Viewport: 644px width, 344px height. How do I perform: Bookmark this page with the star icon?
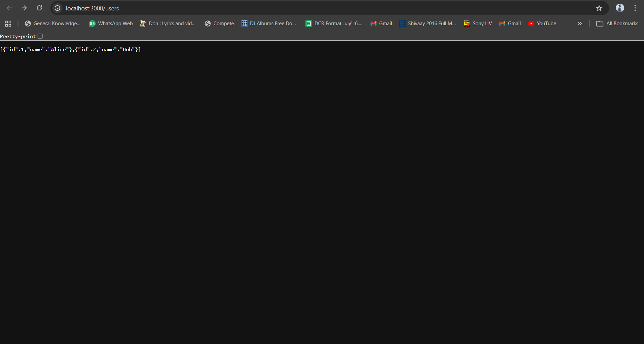(x=599, y=8)
